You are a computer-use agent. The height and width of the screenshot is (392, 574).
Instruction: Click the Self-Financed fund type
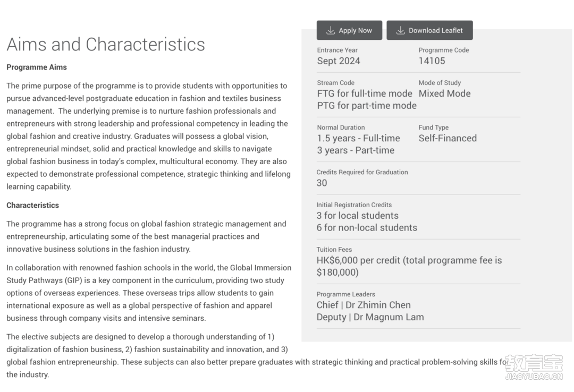click(448, 138)
